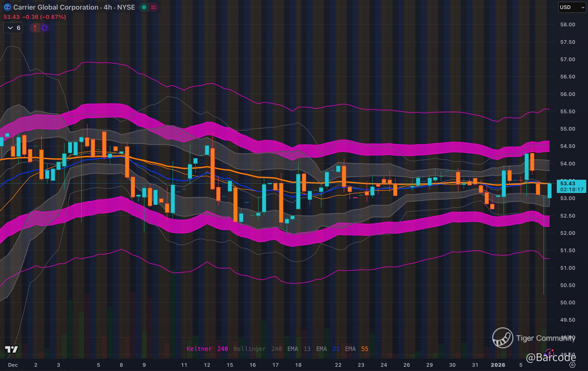
Task: Click the EMA 13 legend label
Action: 299,349
